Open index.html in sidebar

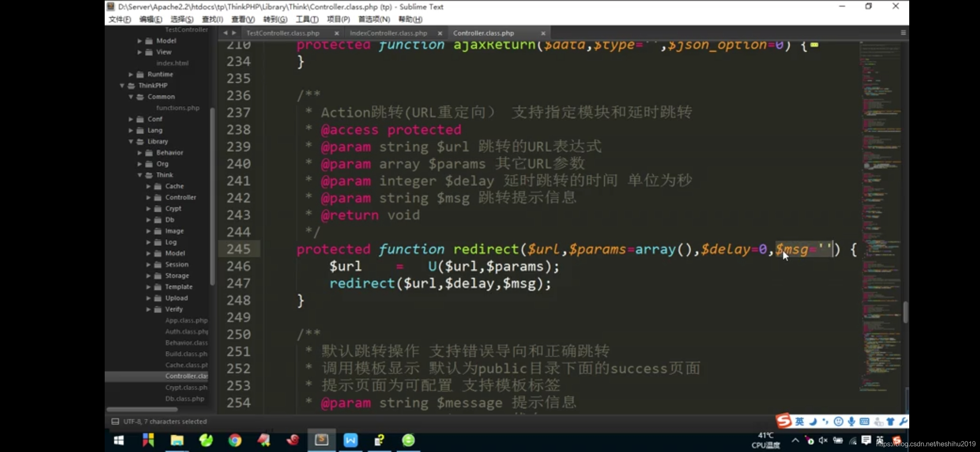click(x=172, y=63)
